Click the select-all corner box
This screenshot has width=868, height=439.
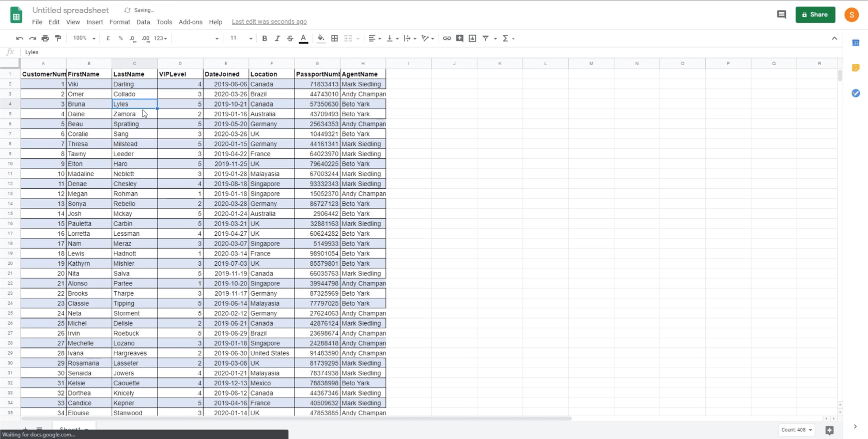10,64
